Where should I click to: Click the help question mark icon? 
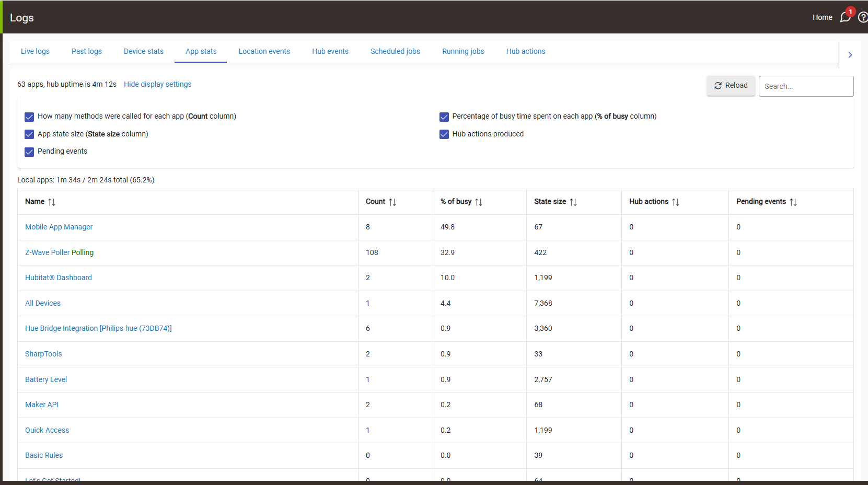(863, 17)
